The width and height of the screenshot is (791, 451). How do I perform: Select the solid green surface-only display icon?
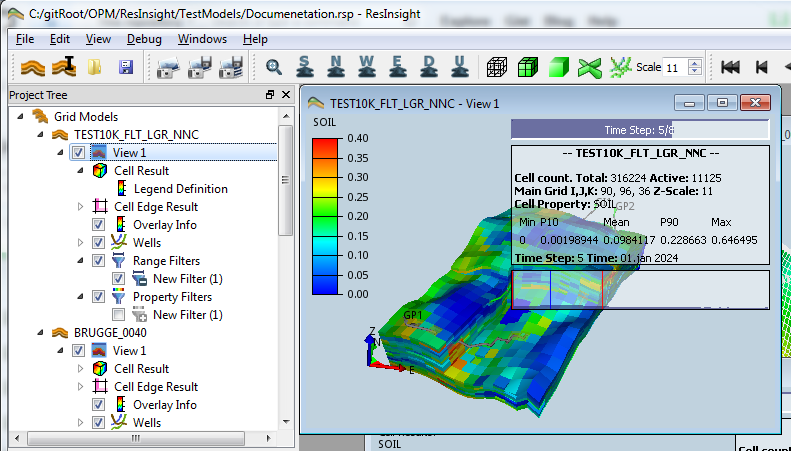tap(559, 67)
